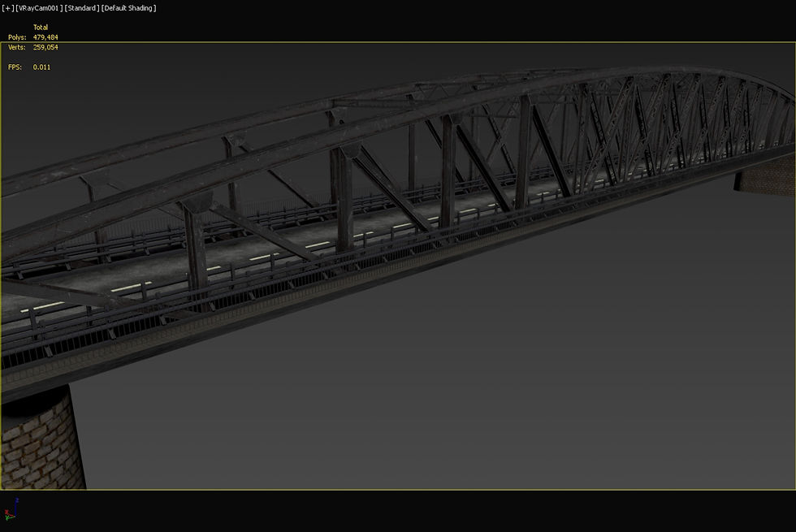Click the Verts: statistics label
This screenshot has height=532, width=796.
tap(17, 47)
